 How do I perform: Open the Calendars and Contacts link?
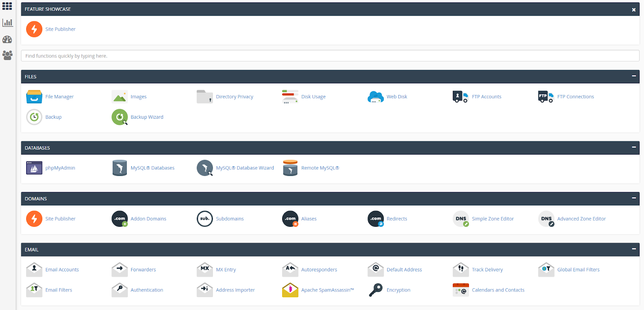[498, 290]
